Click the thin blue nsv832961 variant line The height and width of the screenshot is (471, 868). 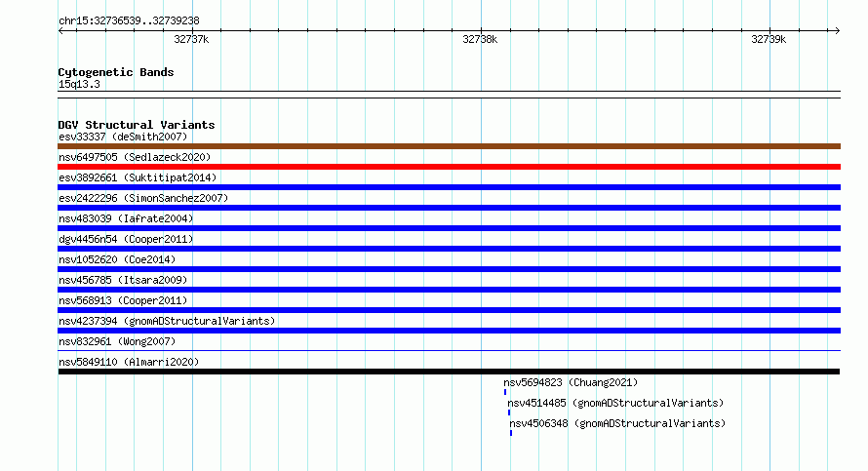[x=449, y=350]
